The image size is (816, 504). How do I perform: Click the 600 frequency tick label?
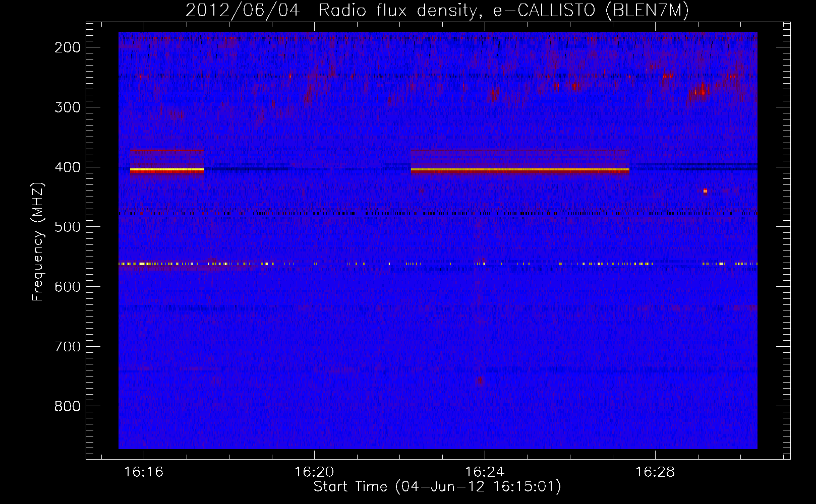(x=67, y=287)
